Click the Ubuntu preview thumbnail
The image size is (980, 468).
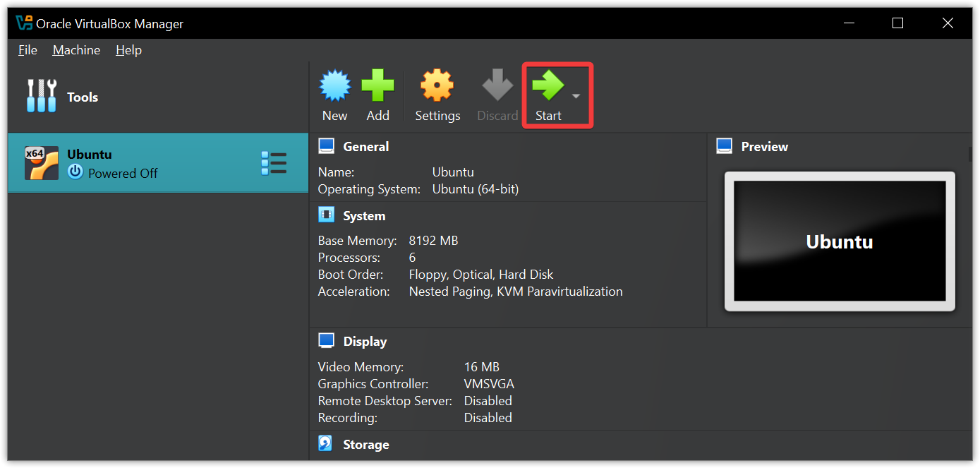coord(840,241)
